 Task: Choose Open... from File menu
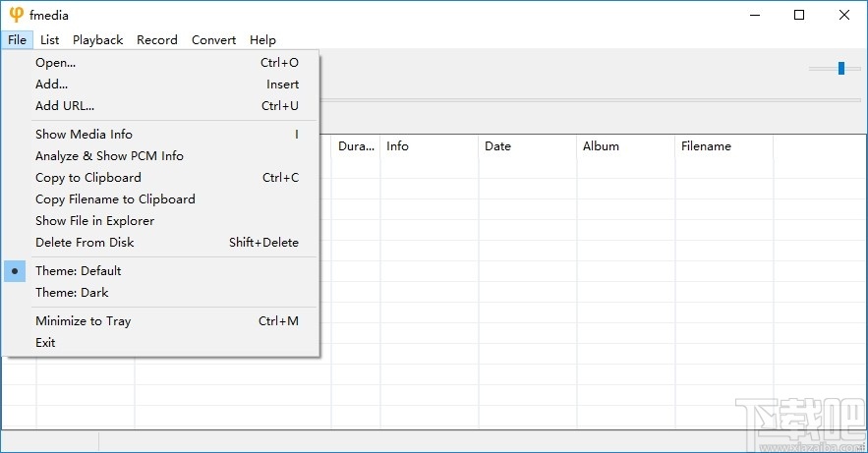click(55, 62)
